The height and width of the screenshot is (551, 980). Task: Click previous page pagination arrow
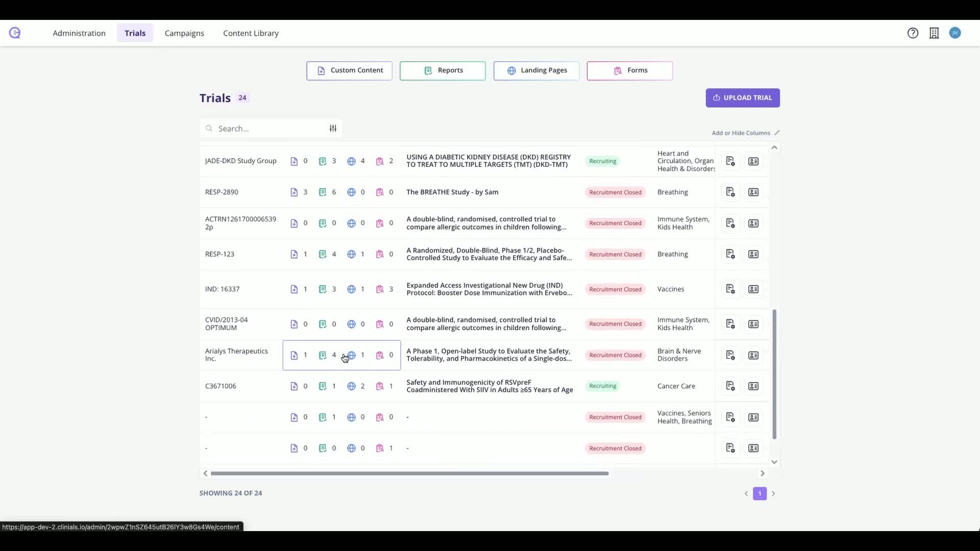[x=746, y=493]
